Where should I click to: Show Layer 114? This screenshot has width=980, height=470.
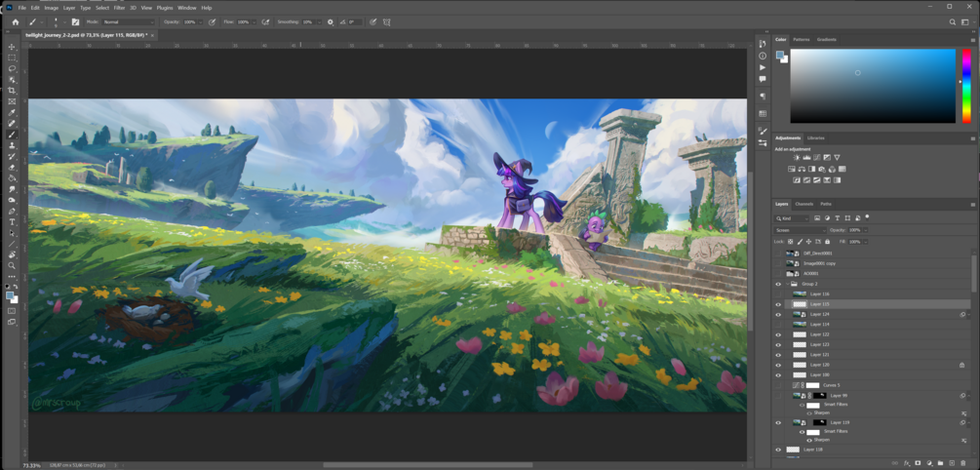778,325
